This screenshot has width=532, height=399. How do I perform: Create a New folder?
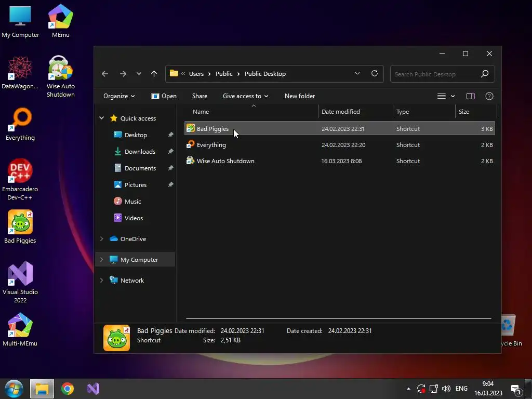click(300, 96)
